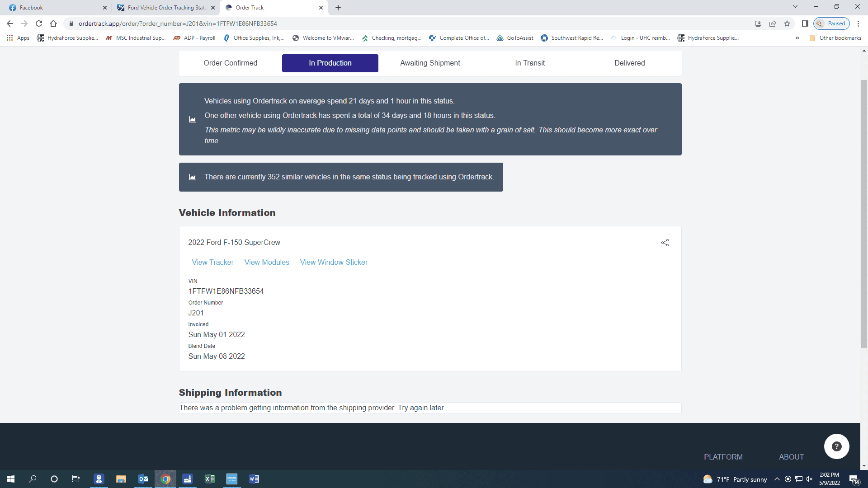
Task: Click the share icon in vehicle card
Action: (665, 243)
